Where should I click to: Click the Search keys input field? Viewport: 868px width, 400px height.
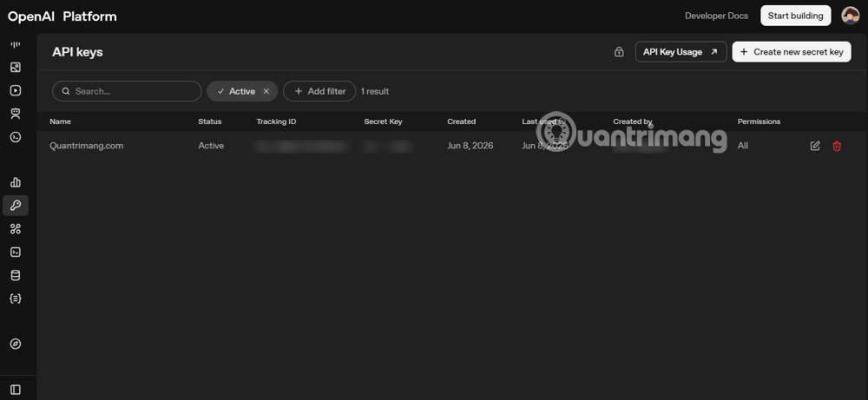coord(127,91)
